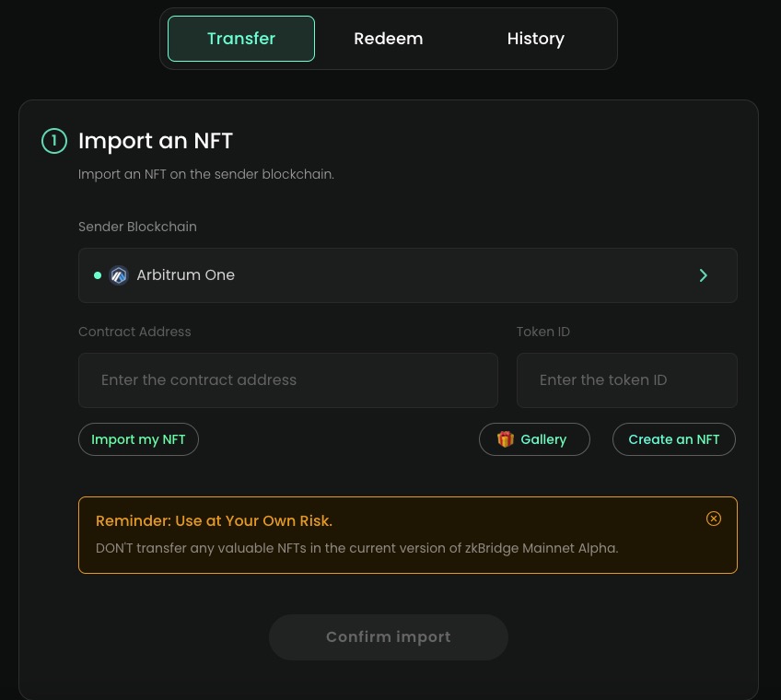
Task: Click the zkBridge Mainnet Alpha warning text
Action: pos(356,548)
